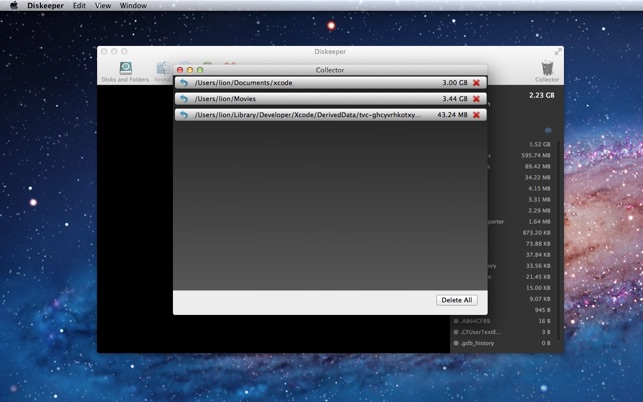The image size is (643, 402).
Task: Click the Collector window title bar
Action: [x=330, y=70]
